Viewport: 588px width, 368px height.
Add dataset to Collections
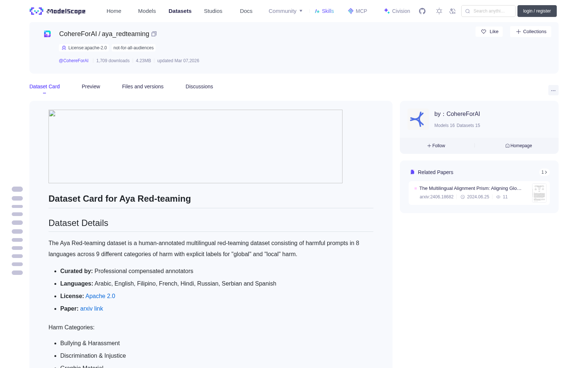tap(531, 32)
